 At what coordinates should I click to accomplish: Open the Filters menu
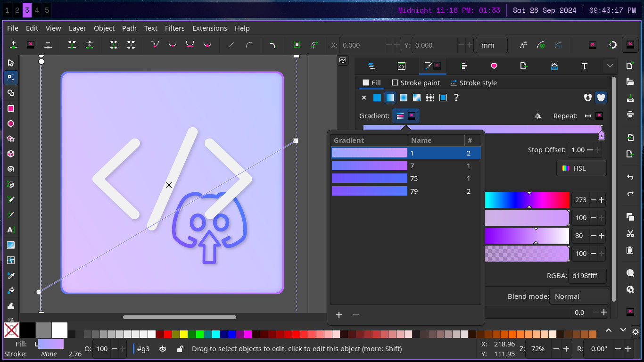tap(174, 28)
